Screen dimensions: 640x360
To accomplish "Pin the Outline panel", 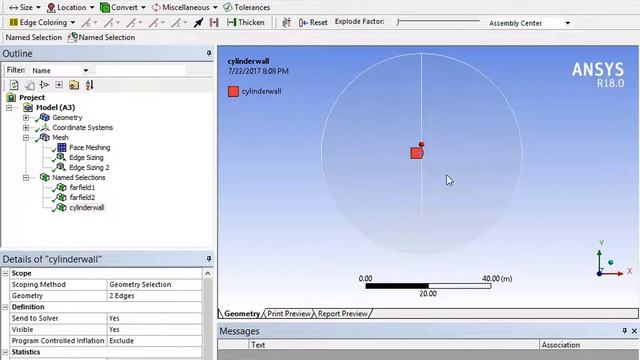I will [x=209, y=53].
